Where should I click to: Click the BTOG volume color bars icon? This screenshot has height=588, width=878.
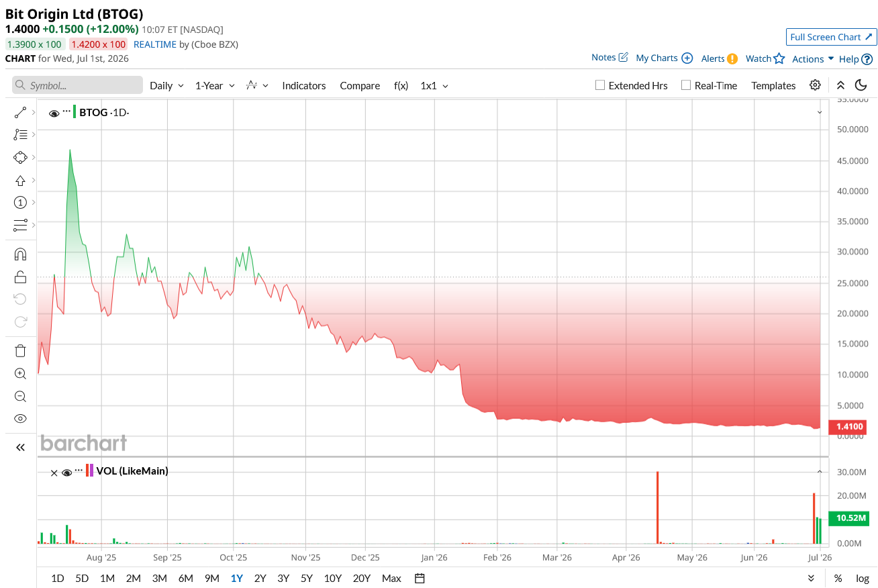pos(90,471)
